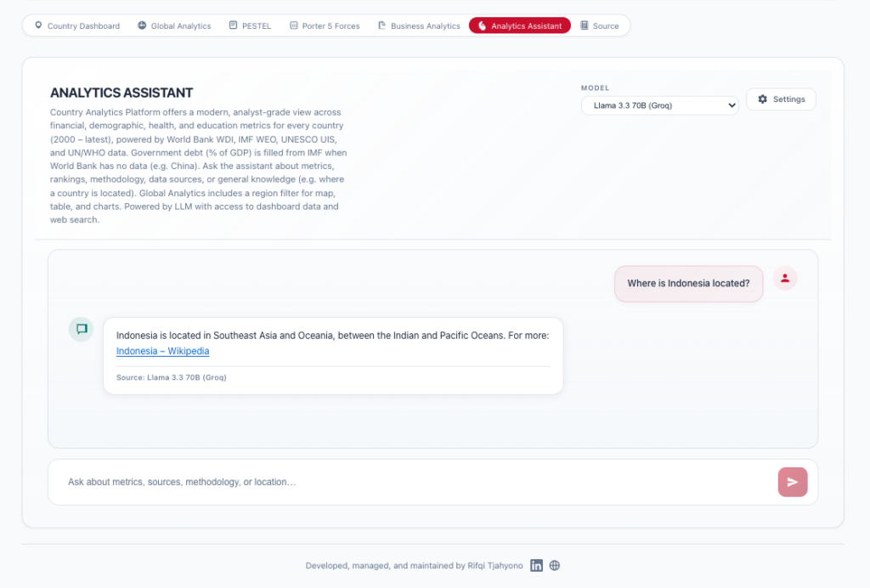Viewport: 870px width, 588px height.
Task: Switch to the Source tab
Action: 599,26
